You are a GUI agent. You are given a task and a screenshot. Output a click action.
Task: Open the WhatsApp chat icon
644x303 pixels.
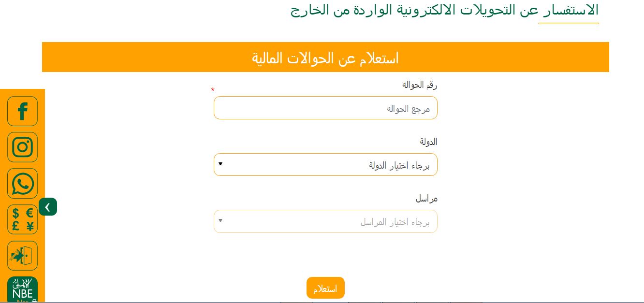(22, 183)
